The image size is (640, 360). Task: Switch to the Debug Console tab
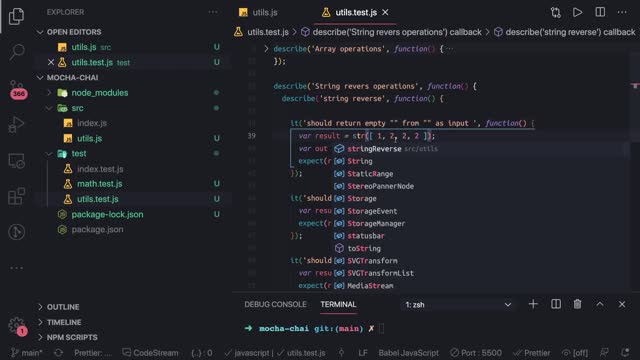[x=275, y=304]
